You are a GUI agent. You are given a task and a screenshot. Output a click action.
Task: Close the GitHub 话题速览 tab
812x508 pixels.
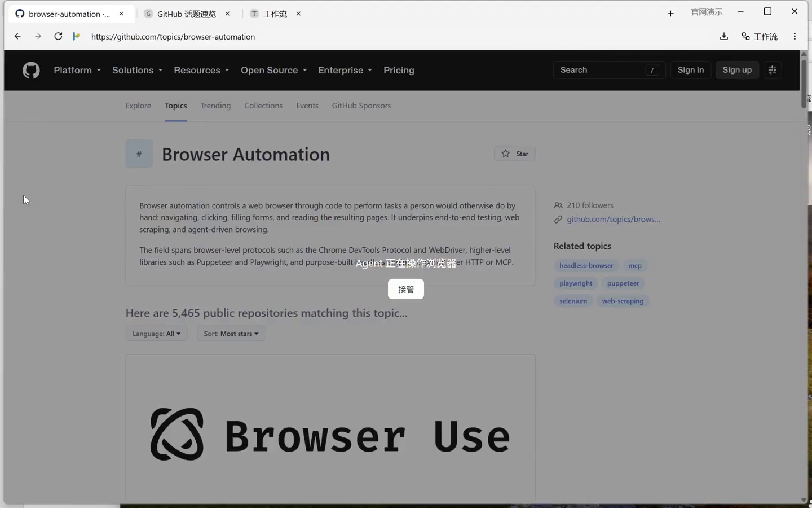pos(227,14)
